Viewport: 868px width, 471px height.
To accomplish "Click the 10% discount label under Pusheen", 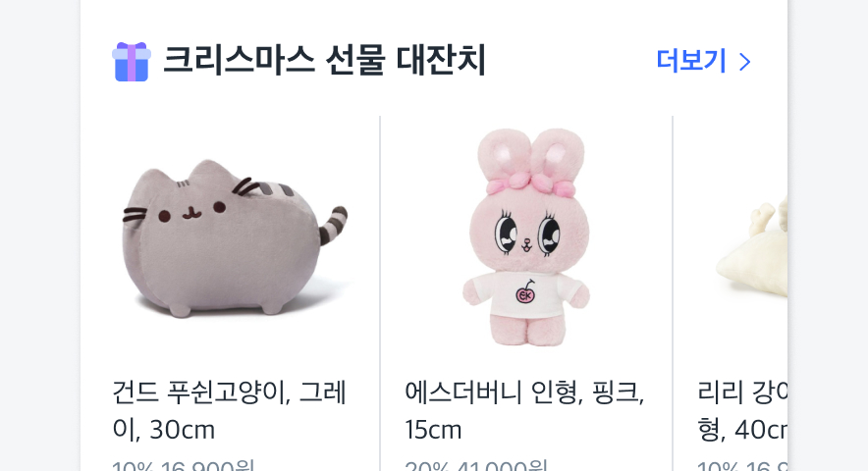I will point(133,465).
